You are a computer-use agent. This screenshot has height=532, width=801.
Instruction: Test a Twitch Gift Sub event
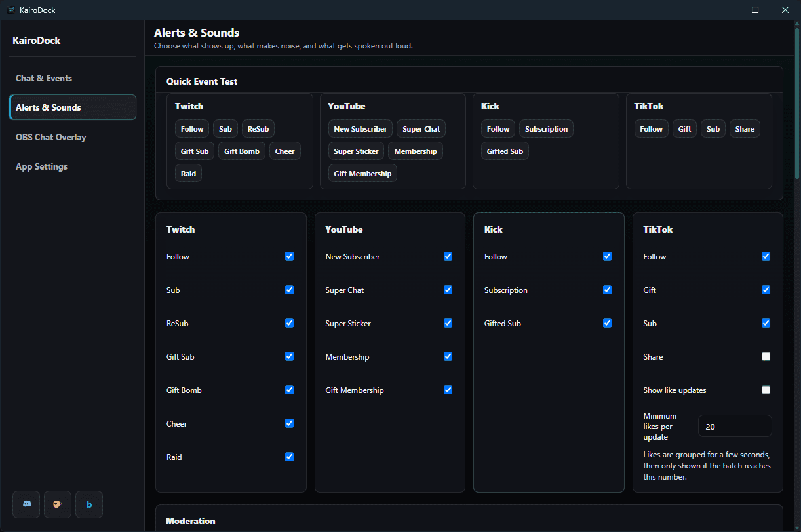click(195, 151)
